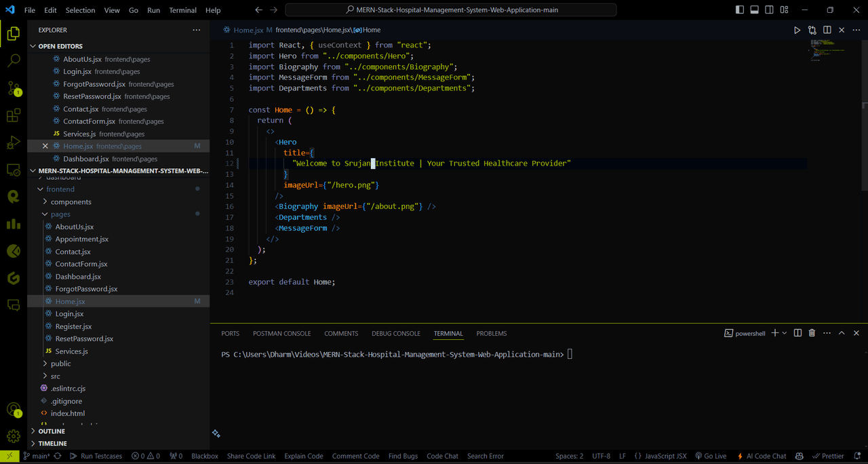The height and width of the screenshot is (464, 868).
Task: Click the editor minimap preview
Action: (x=822, y=51)
